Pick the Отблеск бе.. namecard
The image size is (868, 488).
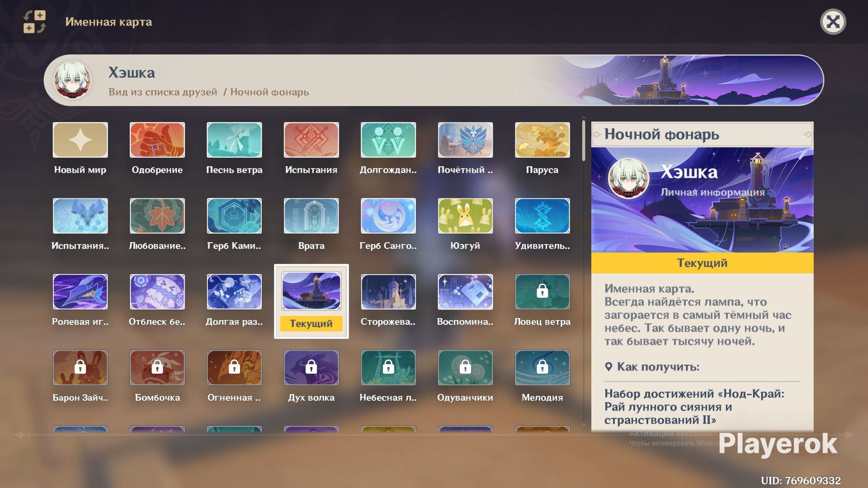click(157, 292)
